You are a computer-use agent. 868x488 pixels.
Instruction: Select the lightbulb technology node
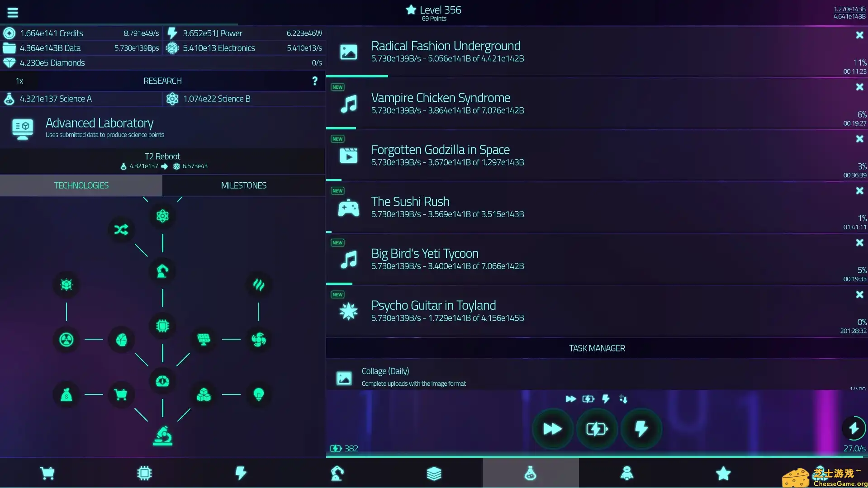pos(259,395)
